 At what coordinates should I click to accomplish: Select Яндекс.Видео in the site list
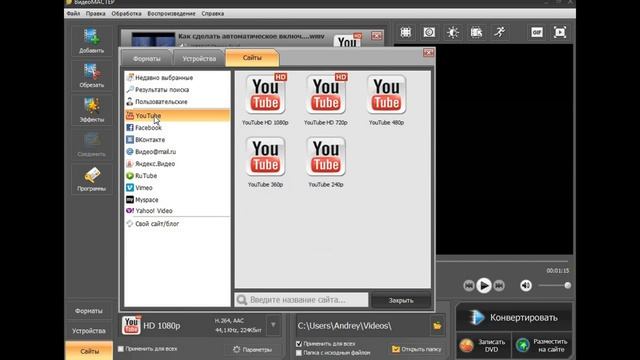(177, 164)
